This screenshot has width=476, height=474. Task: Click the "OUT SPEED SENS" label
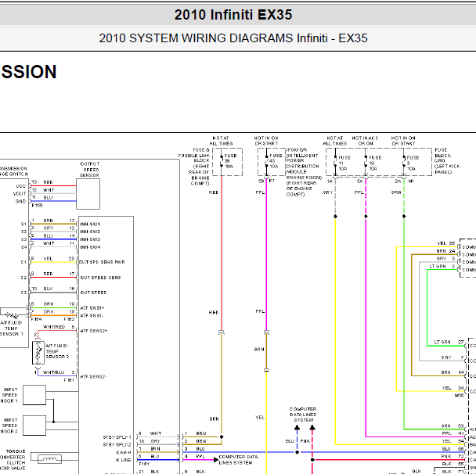pyautogui.click(x=100, y=278)
